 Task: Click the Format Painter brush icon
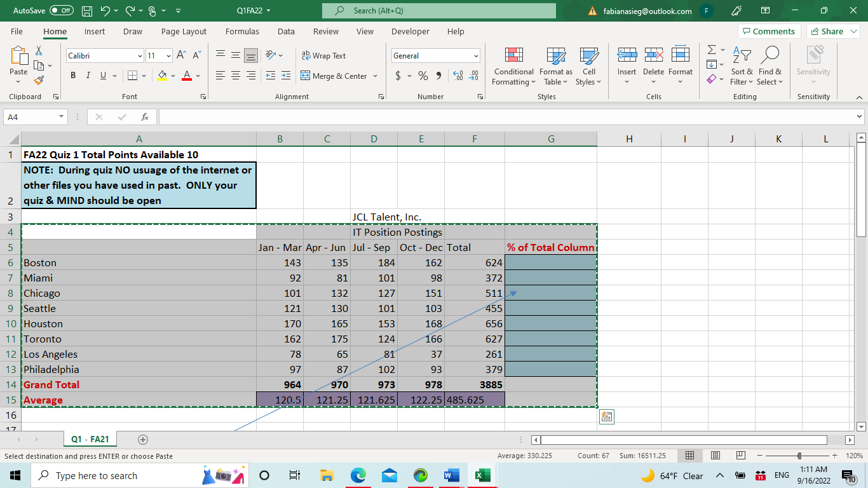click(39, 81)
